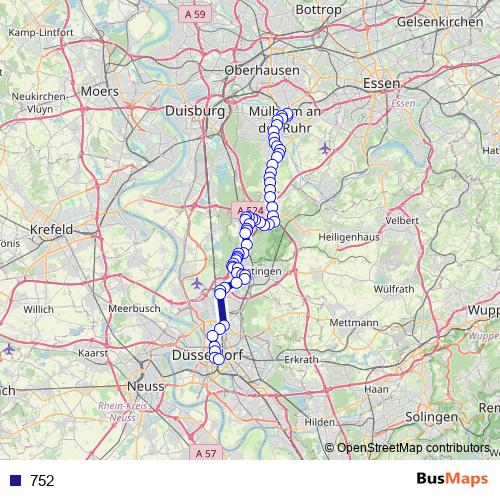Click the Neuss city label
The height and width of the screenshot is (500, 500).
point(146,386)
